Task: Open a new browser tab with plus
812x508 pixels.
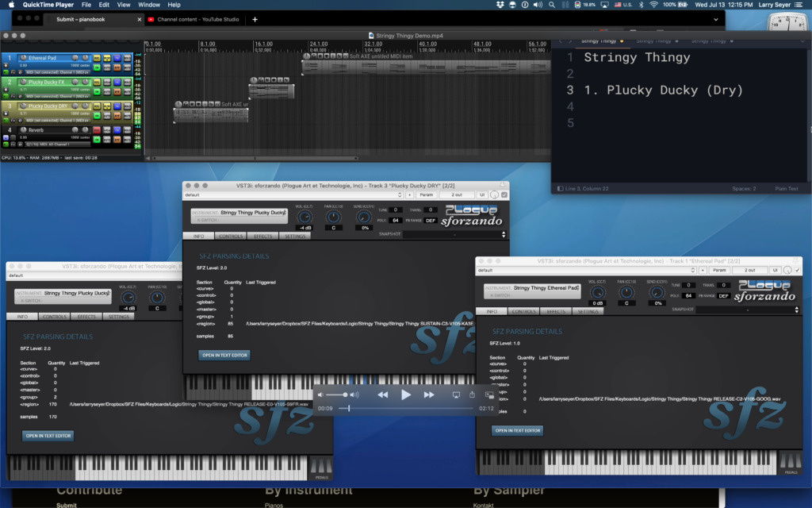Action: click(x=255, y=19)
